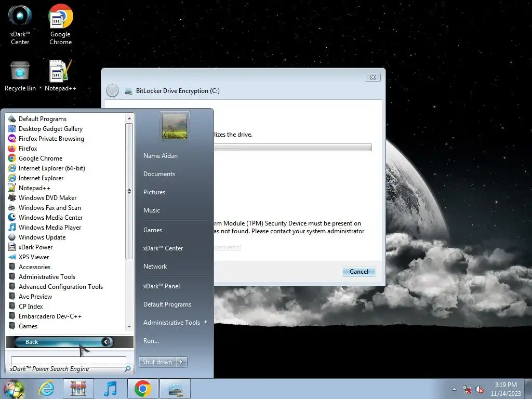Launch Google Chrome from program list

[x=35, y=158]
